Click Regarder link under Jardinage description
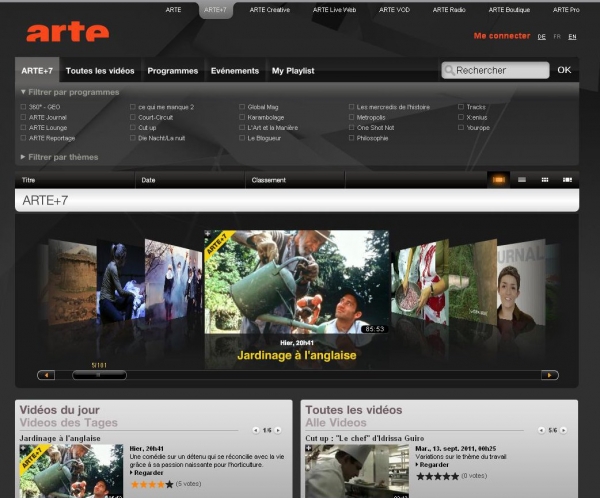The height and width of the screenshot is (498, 600). coord(147,473)
